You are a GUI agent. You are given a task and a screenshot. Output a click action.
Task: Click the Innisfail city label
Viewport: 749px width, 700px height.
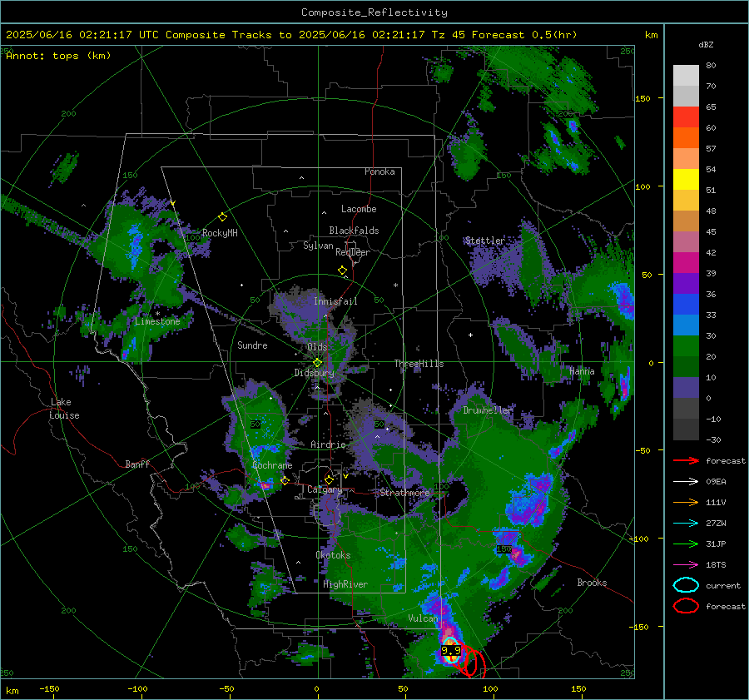(x=335, y=301)
